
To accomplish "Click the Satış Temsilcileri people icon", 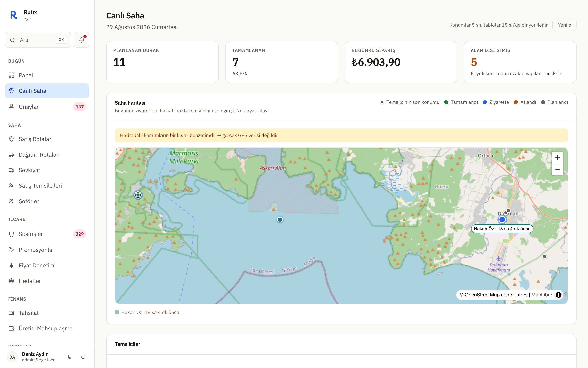I will [11, 186].
